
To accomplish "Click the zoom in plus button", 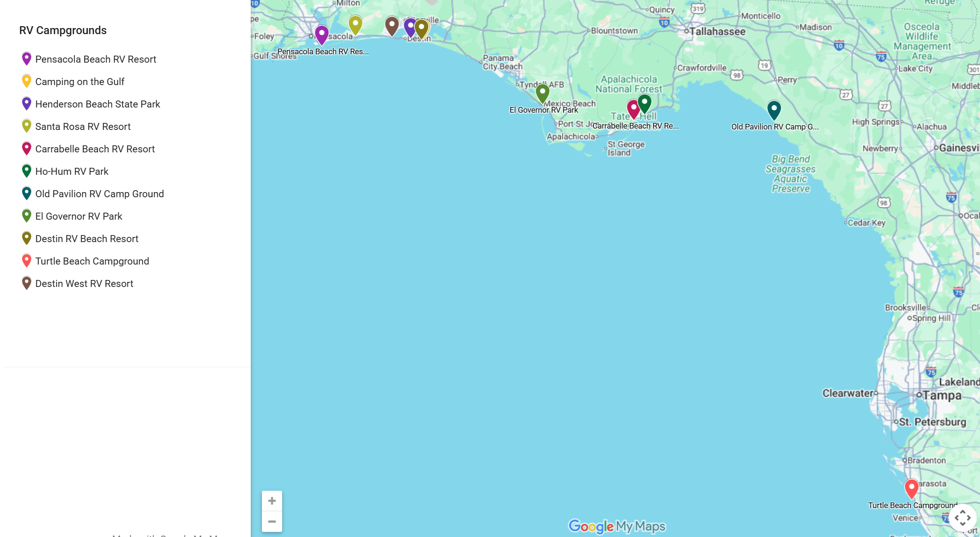I will pyautogui.click(x=272, y=500).
